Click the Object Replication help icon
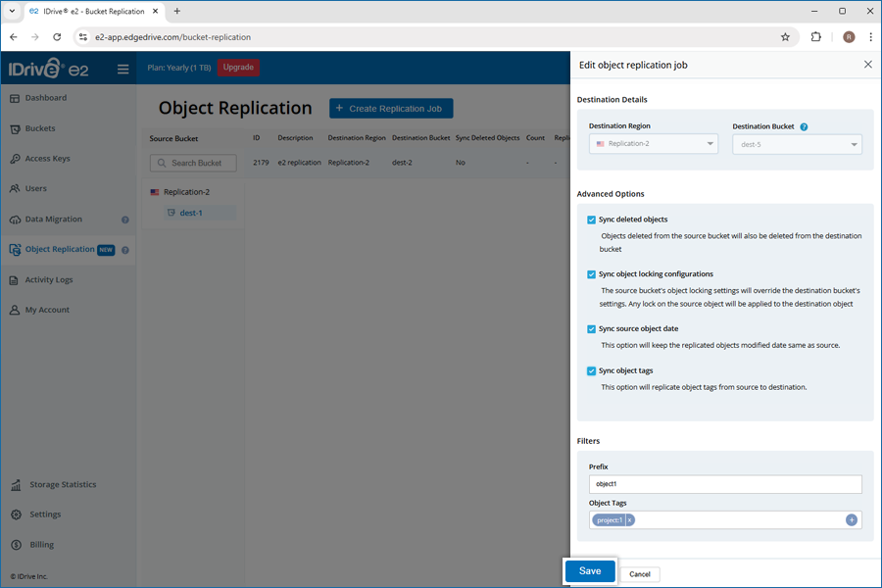 [124, 250]
